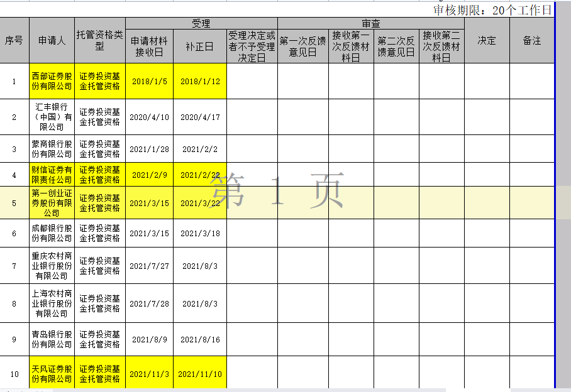Viewport: 571px width, 392px height.
Task: Click the date cell "2020/4/17"
Action: [x=200, y=117]
